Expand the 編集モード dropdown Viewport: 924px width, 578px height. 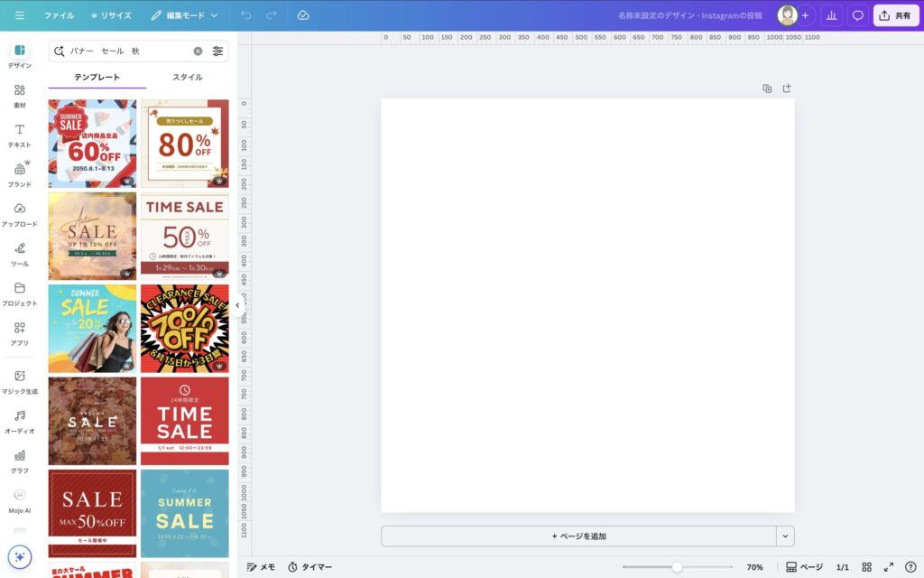click(x=184, y=15)
